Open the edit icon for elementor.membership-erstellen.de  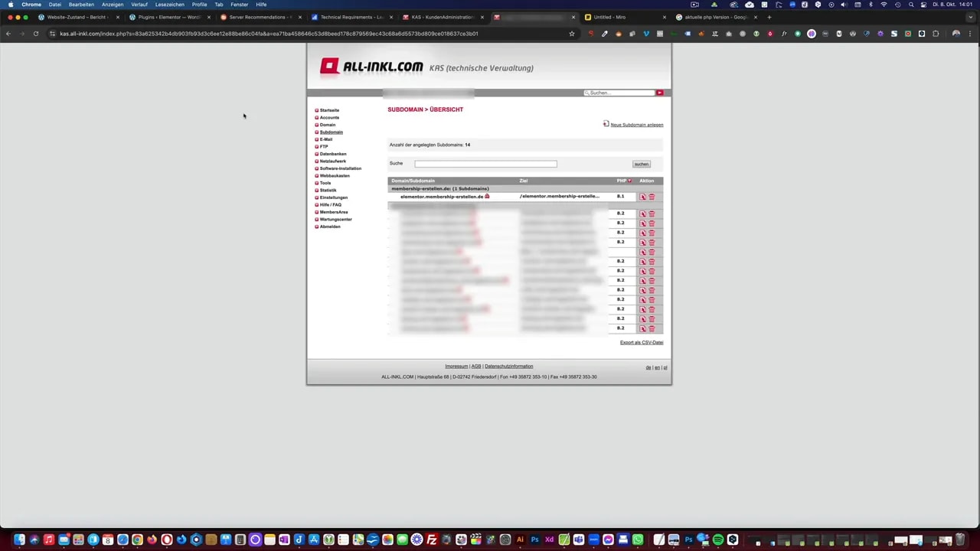point(642,197)
